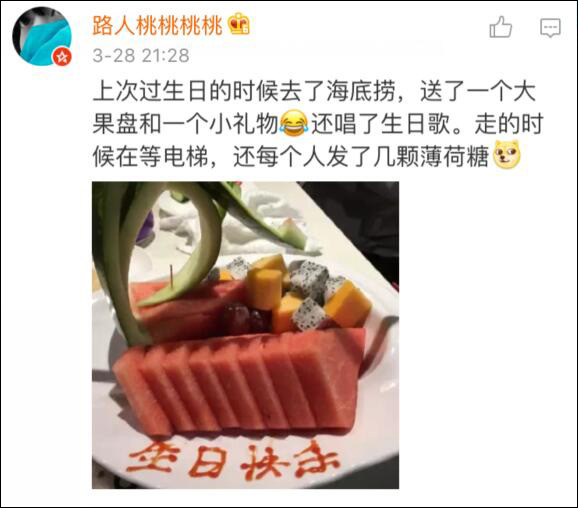This screenshot has width=578, height=508.
Task: Click the word 海底捞 in the comment
Action: [x=361, y=91]
